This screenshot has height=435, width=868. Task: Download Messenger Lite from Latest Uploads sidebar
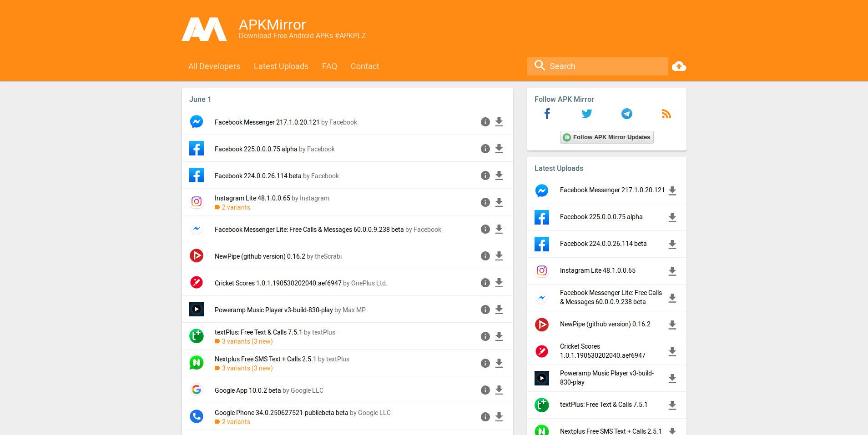[x=672, y=298]
